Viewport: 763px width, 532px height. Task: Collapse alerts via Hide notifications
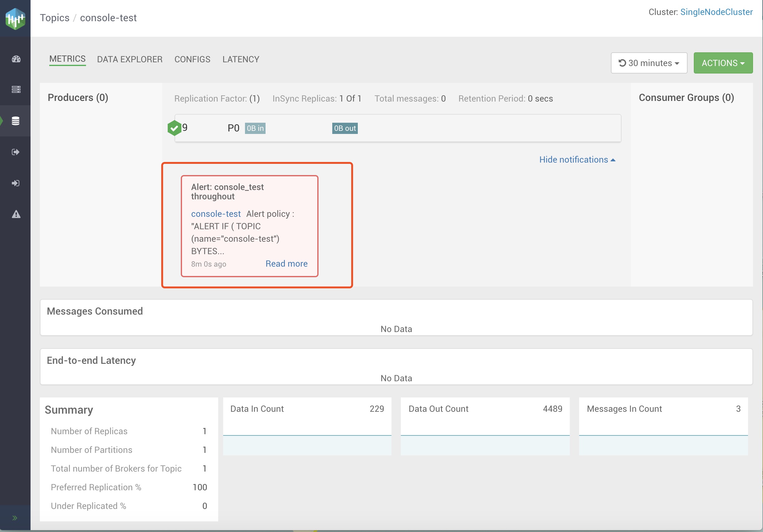577,160
